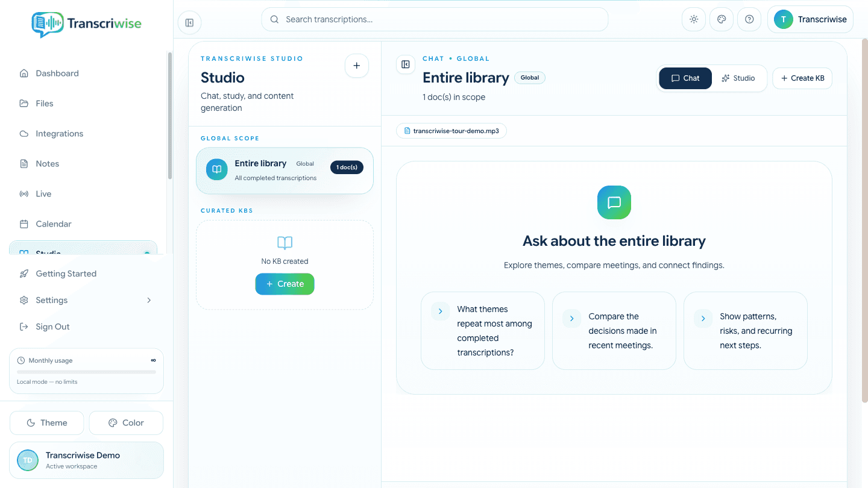Collapse the main sidebar with toolbar icon
This screenshot has width=868, height=488.
click(189, 23)
